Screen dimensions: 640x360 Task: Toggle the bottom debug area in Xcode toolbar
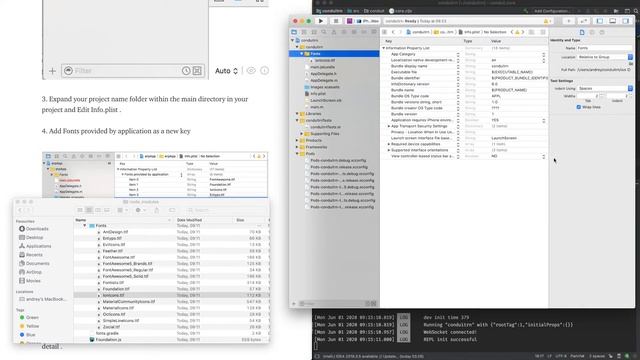click(x=613, y=21)
